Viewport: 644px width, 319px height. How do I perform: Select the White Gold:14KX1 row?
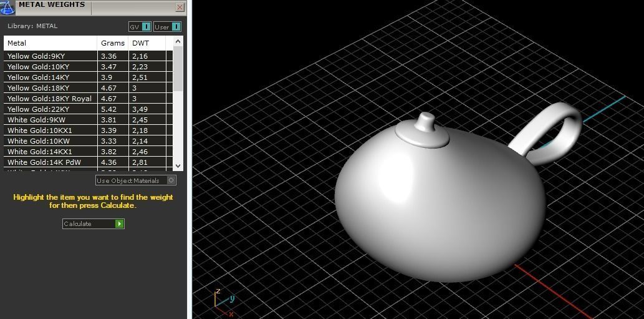coord(87,152)
